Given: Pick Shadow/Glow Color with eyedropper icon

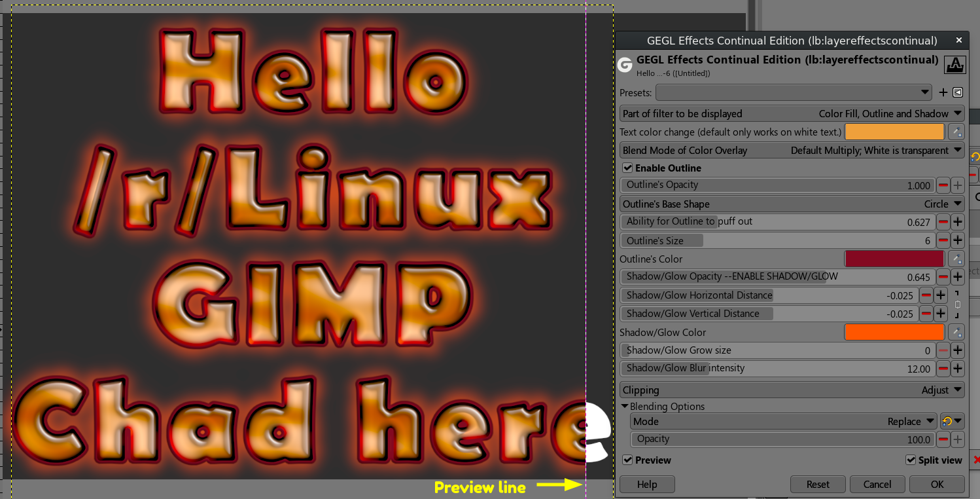Looking at the screenshot, I should point(956,332).
